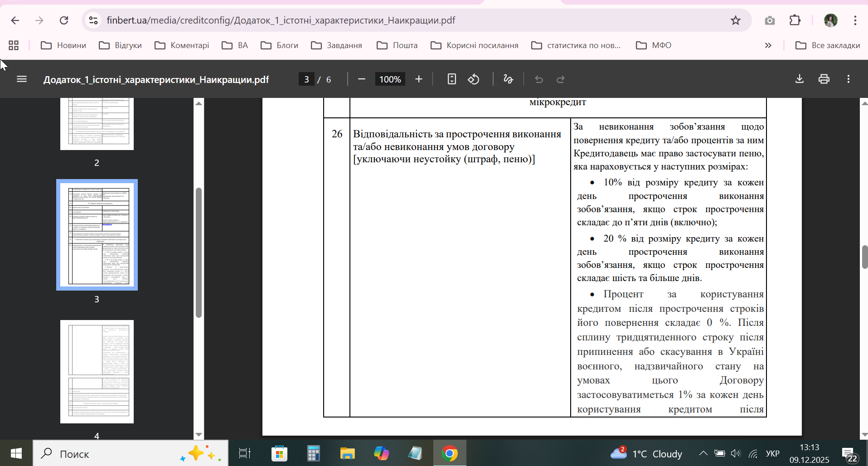Open the Блоги bookmarks folder

280,45
